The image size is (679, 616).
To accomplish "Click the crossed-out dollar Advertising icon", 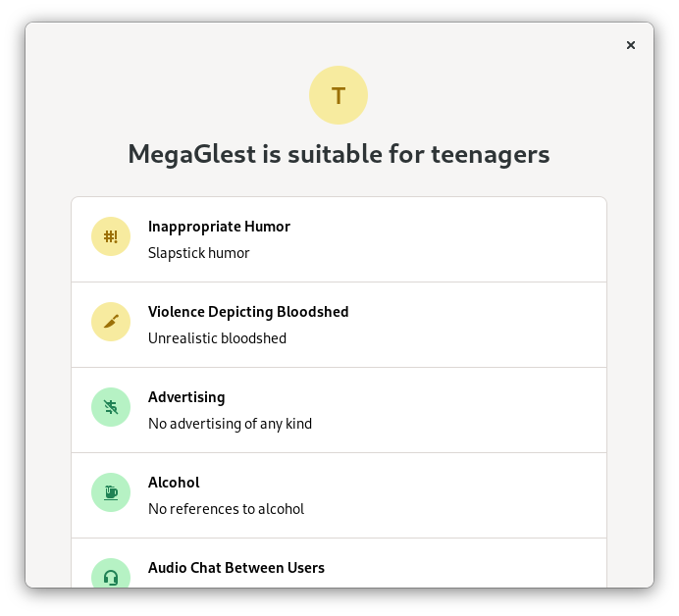I will click(x=111, y=407).
